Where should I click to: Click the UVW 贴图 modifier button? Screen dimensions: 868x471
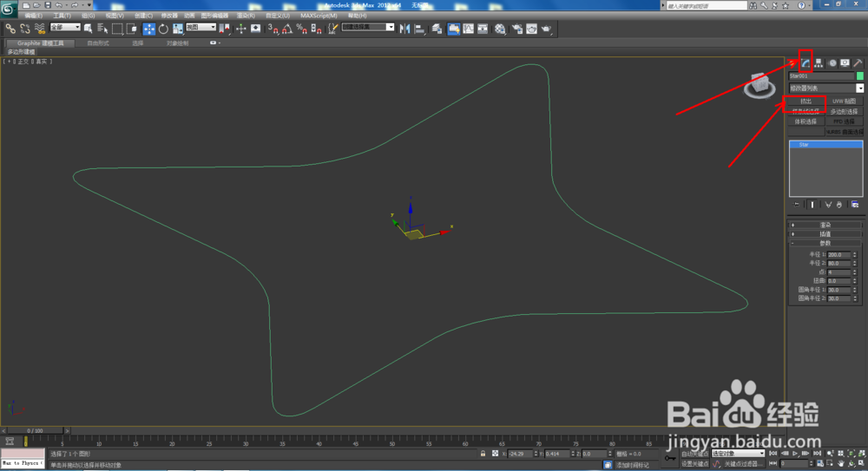tap(845, 101)
